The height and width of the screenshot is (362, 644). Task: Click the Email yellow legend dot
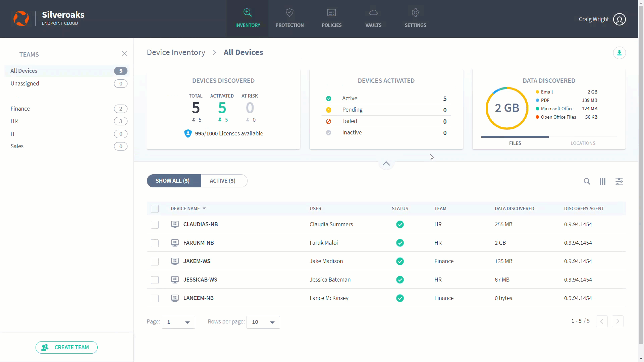click(537, 92)
